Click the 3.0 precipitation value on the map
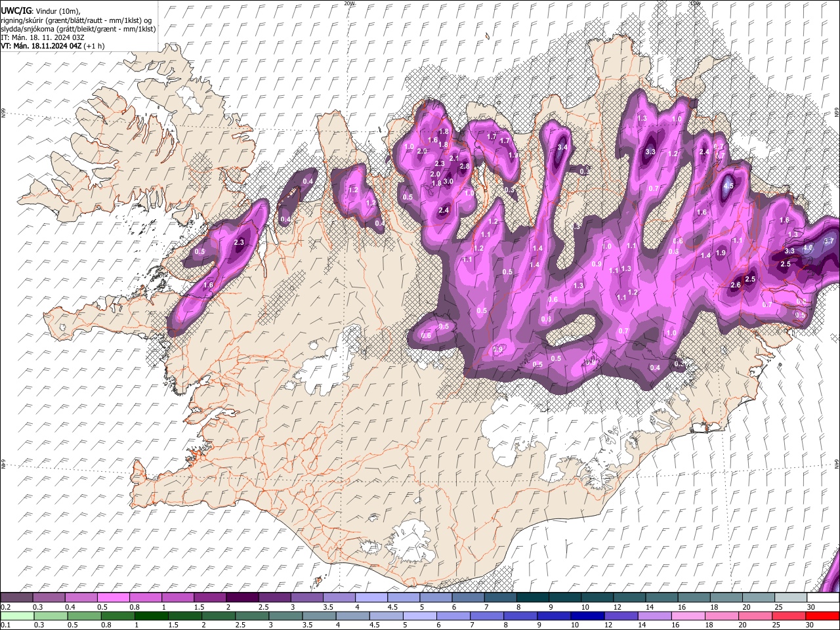Viewport: 840px width, 630px height. (448, 181)
